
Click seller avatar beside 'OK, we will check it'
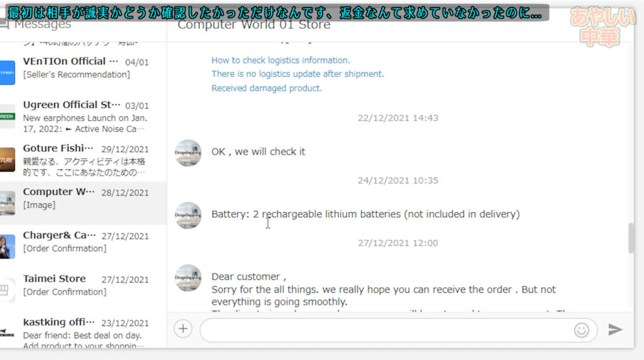click(188, 152)
